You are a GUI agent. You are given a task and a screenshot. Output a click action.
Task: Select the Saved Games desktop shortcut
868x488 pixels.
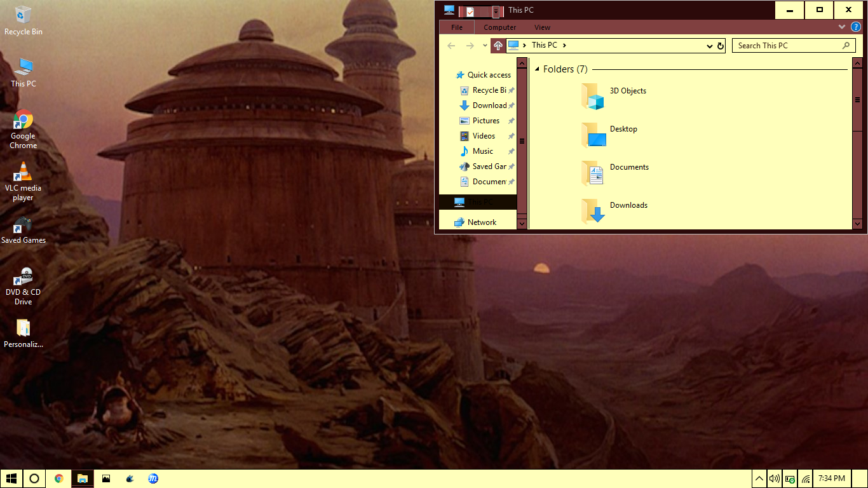click(x=23, y=230)
